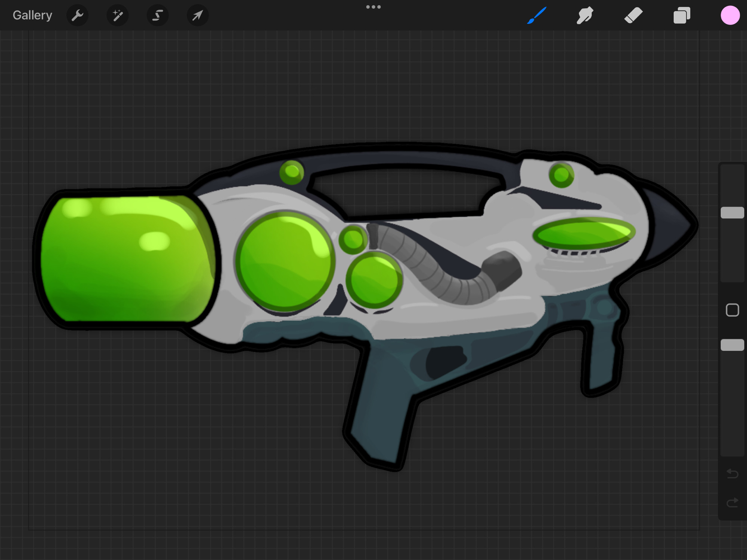The height and width of the screenshot is (560, 747).
Task: Open the Layers panel
Action: tap(682, 15)
